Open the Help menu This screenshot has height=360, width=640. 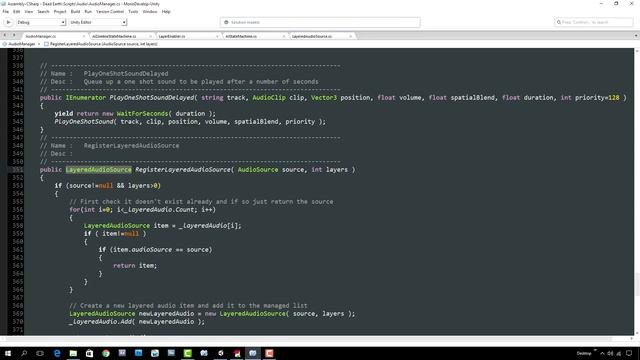point(166,11)
